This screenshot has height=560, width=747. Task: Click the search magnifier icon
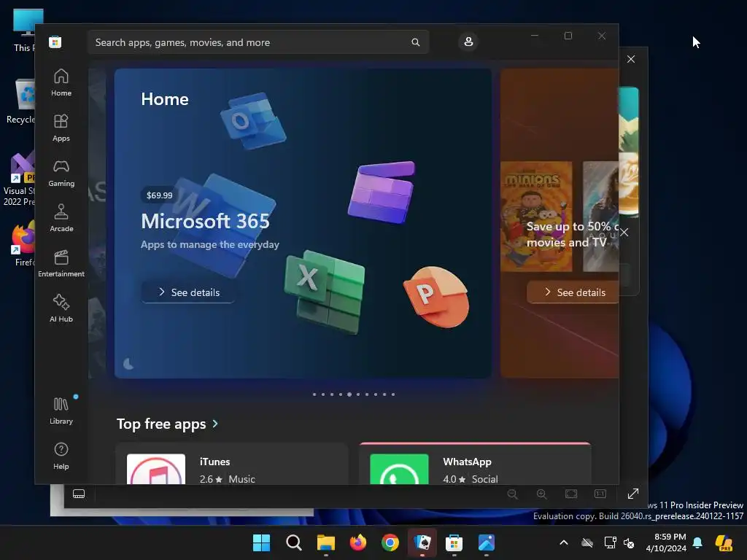(415, 42)
